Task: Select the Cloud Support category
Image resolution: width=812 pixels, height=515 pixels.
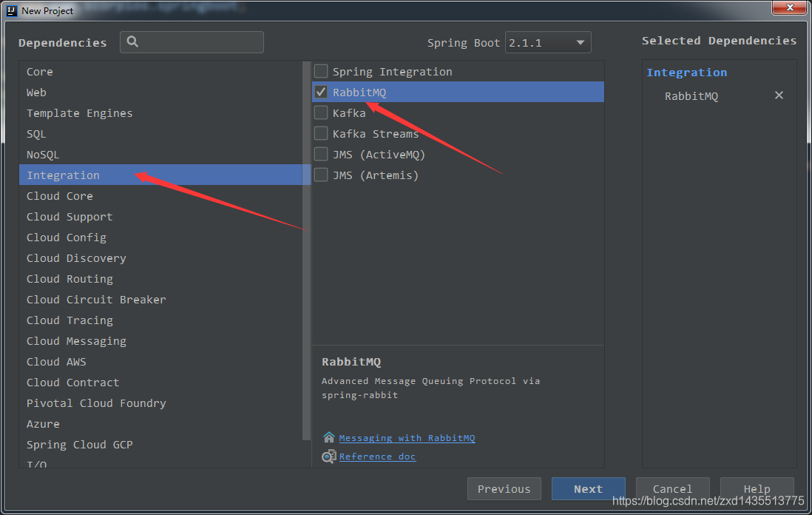Action: coord(160,217)
